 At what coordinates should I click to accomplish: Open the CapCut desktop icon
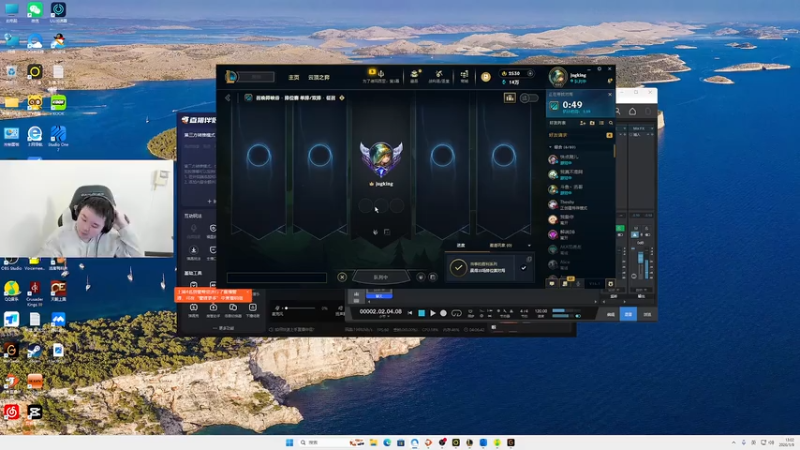[x=35, y=412]
